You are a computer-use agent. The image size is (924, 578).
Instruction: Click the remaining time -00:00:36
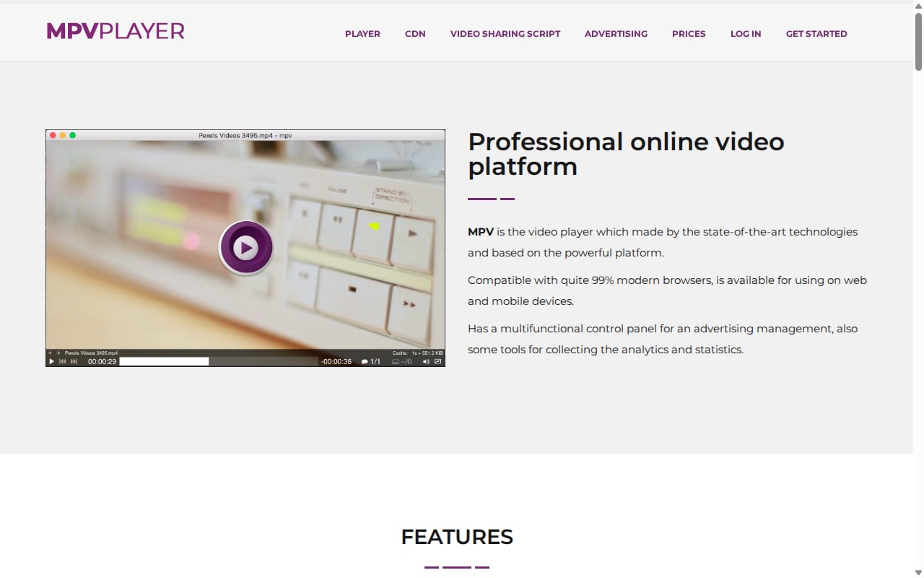336,361
